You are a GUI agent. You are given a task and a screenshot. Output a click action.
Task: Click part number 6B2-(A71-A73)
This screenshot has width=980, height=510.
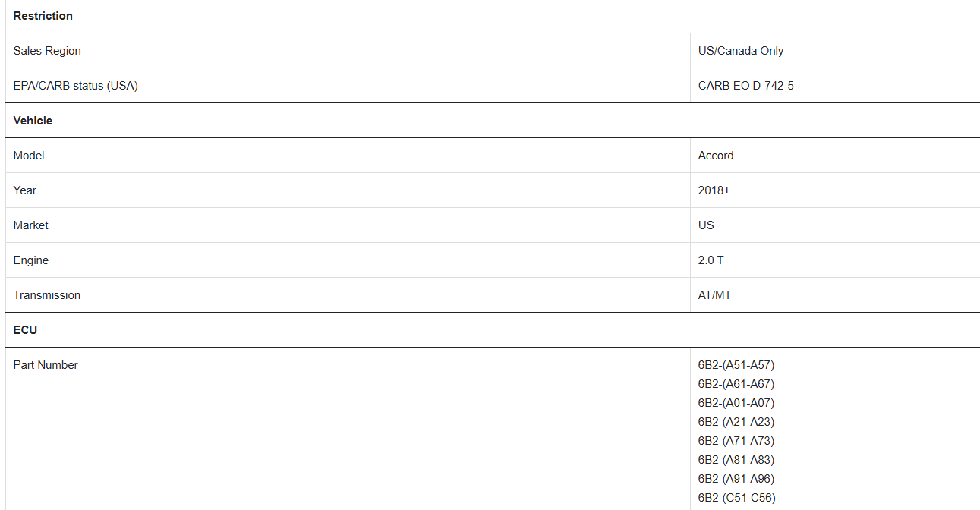pos(736,441)
